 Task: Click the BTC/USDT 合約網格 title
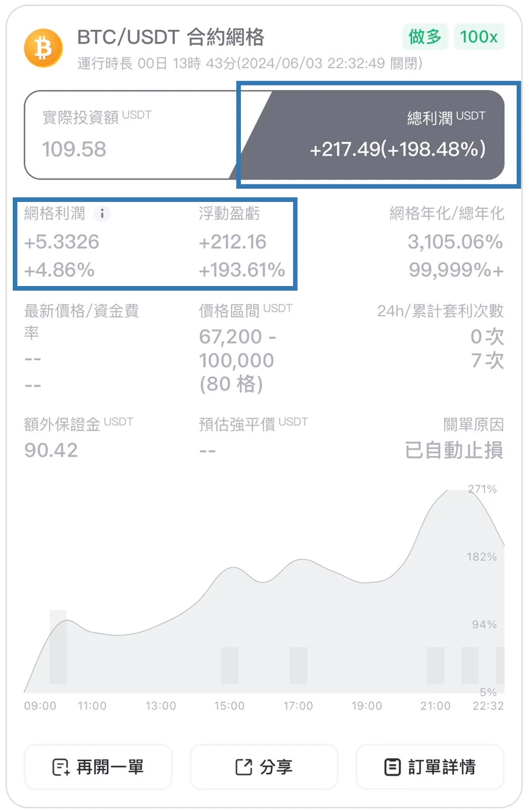171,37
